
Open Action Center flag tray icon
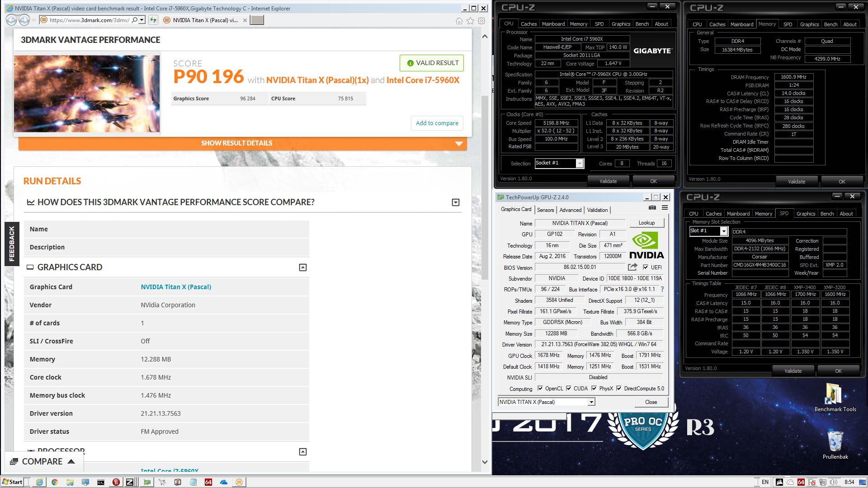click(x=812, y=482)
